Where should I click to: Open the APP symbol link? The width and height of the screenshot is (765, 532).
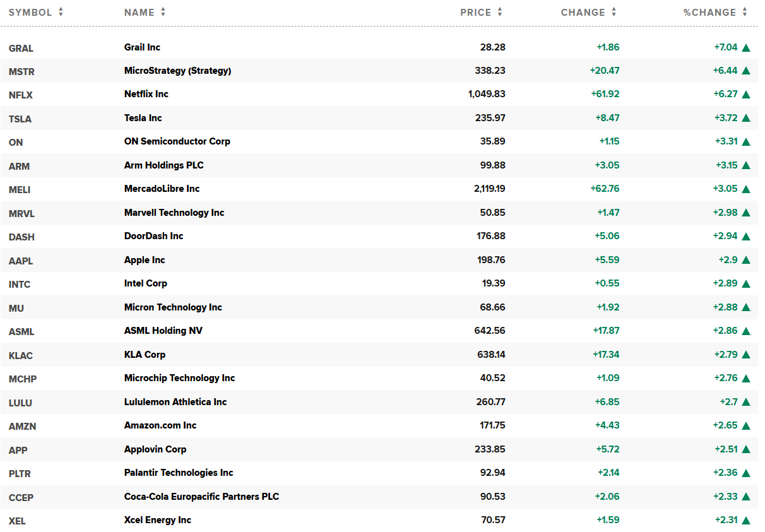[x=18, y=451]
